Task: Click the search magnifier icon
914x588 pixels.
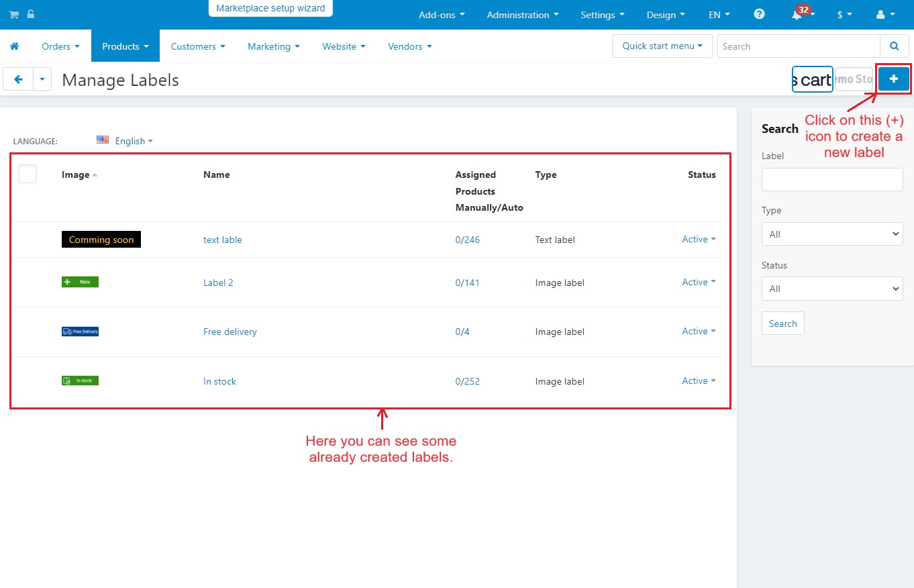Action: pyautogui.click(x=894, y=46)
